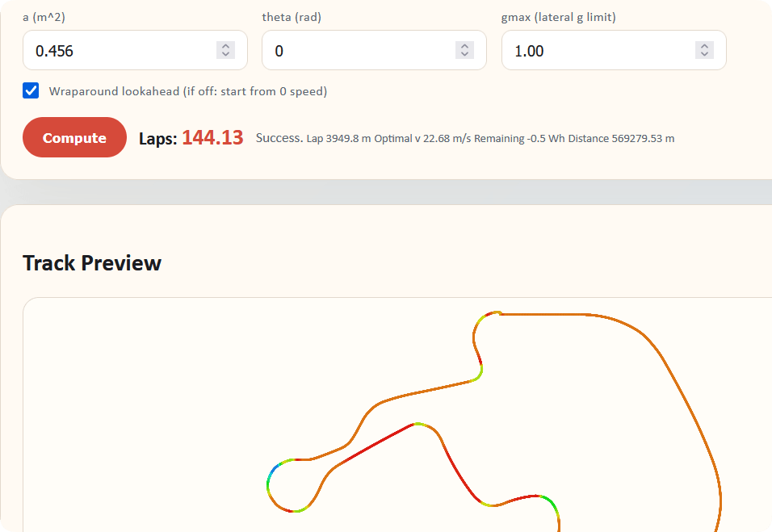Decrease theta (rad) with spinner down arrow
The height and width of the screenshot is (532, 772).
pos(465,55)
